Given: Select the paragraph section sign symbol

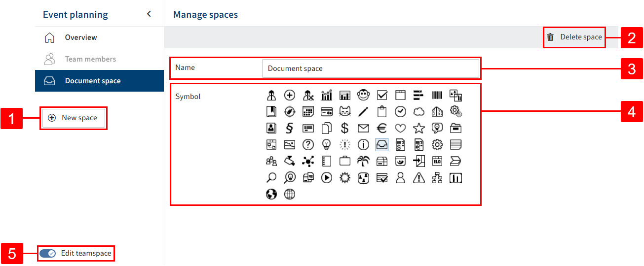Looking at the screenshot, I should click(x=290, y=128).
